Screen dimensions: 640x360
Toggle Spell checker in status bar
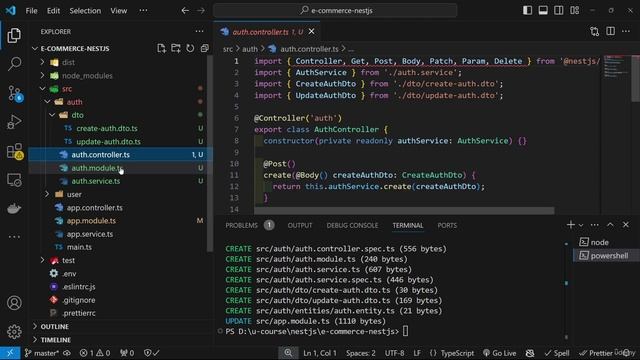click(557, 353)
